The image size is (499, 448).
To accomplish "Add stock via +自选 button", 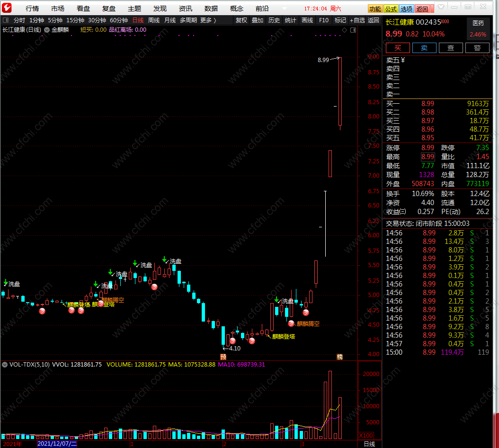I will (357, 20).
